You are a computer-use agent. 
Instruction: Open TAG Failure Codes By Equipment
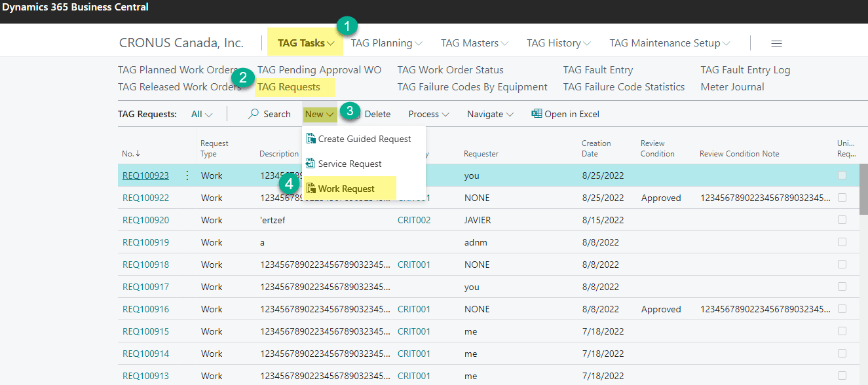pos(472,86)
